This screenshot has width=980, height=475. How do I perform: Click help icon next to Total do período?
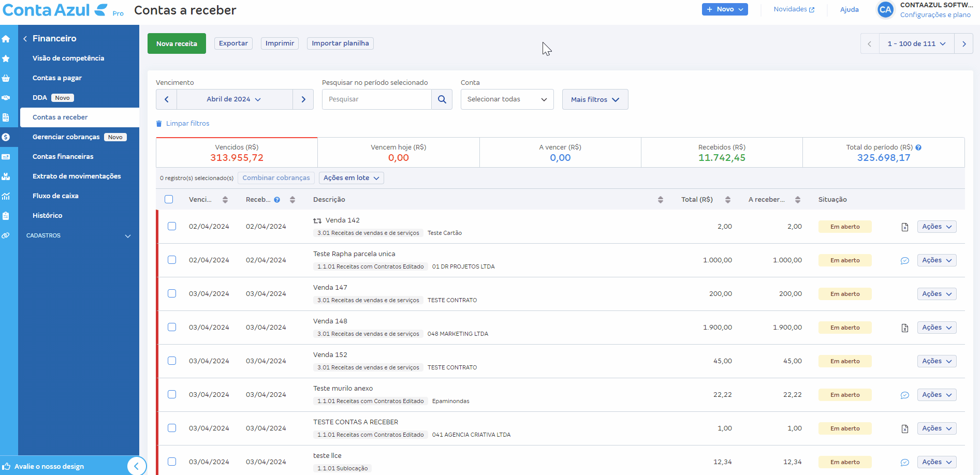(x=918, y=147)
